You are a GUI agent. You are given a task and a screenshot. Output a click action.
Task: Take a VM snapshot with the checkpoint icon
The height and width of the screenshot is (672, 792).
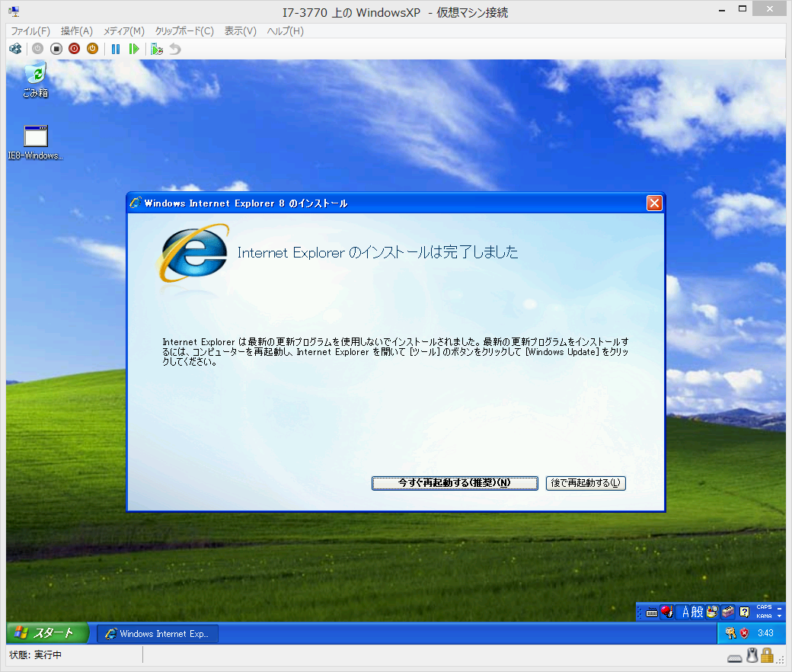[157, 49]
